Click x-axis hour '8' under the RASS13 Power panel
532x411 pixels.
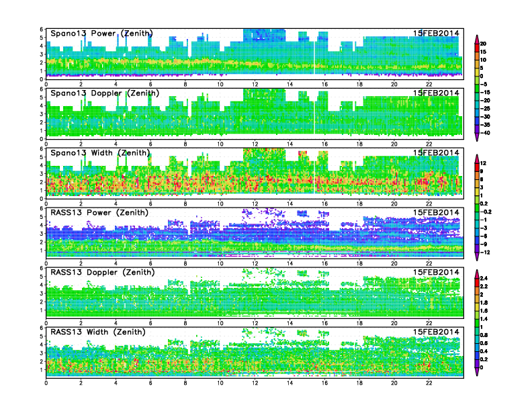pos(185,263)
